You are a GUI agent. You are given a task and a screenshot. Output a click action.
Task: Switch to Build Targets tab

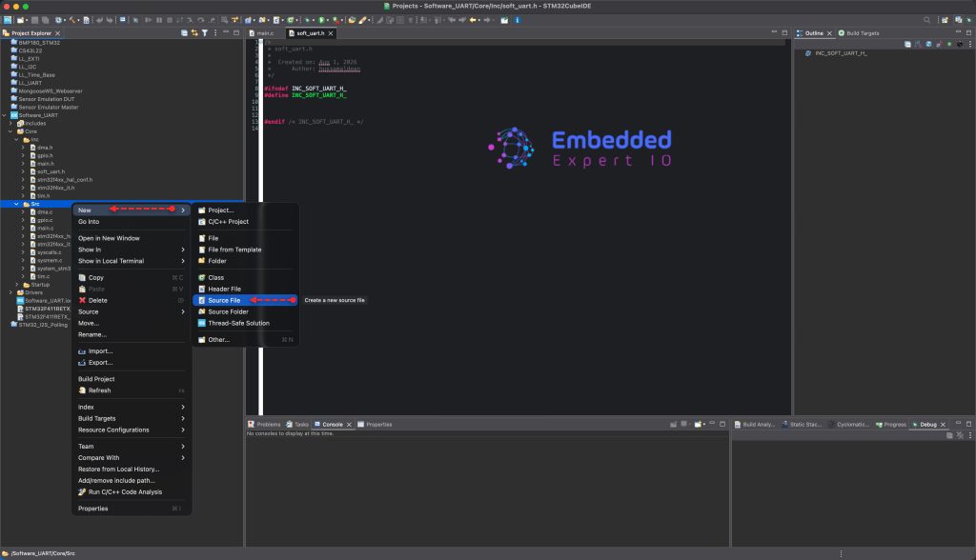(x=859, y=33)
